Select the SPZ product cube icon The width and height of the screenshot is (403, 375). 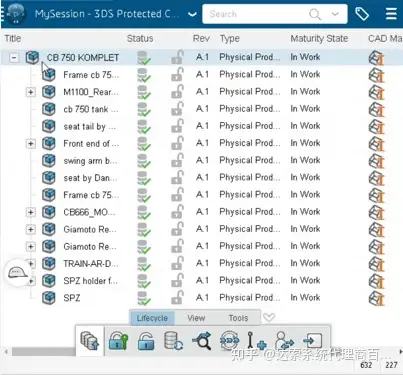point(49,298)
